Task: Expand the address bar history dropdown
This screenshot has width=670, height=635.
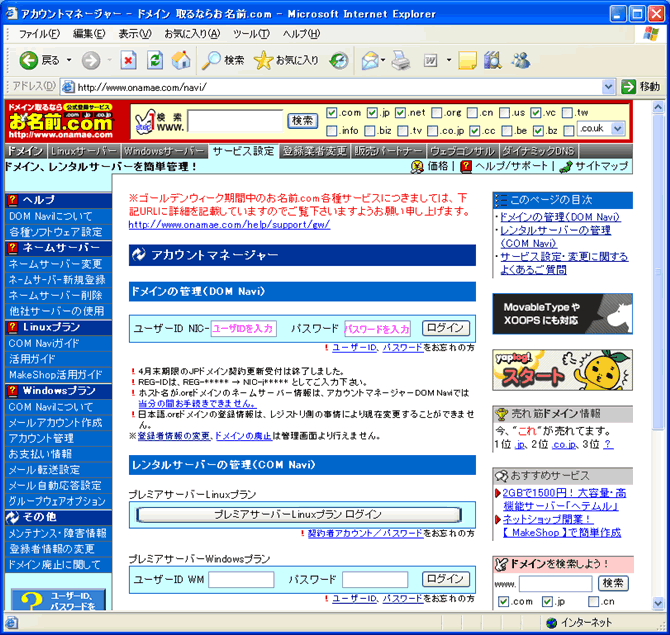Action: 608,87
